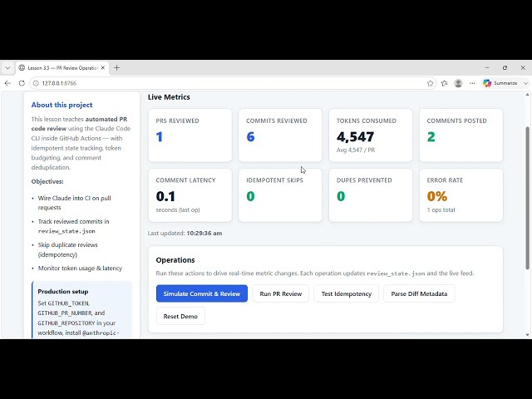Click the scrollbar up arrow
This screenshot has height=399, width=532.
click(527, 95)
